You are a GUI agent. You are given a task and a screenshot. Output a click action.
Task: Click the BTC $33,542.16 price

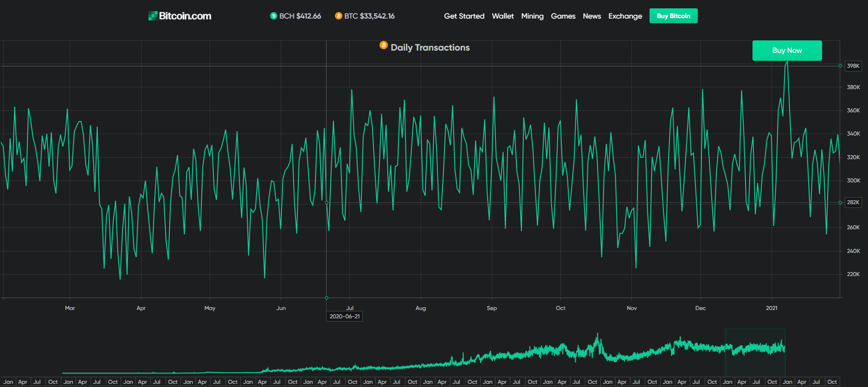(369, 16)
